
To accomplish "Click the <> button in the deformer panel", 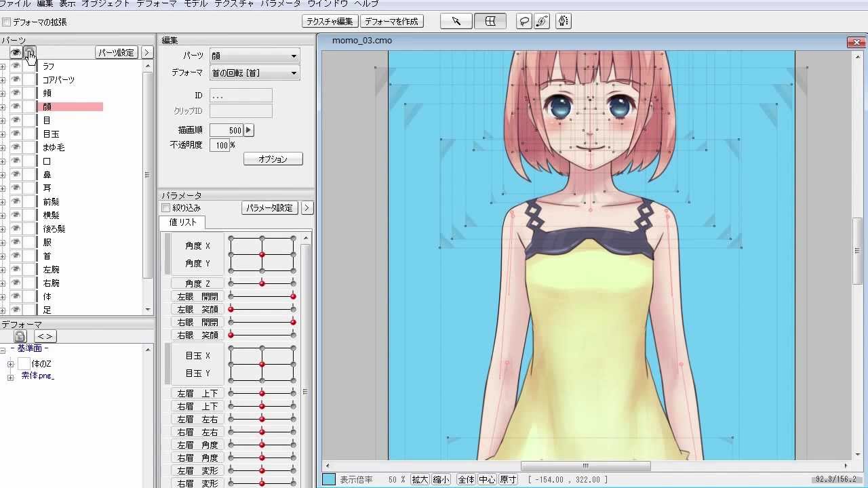I will (45, 336).
